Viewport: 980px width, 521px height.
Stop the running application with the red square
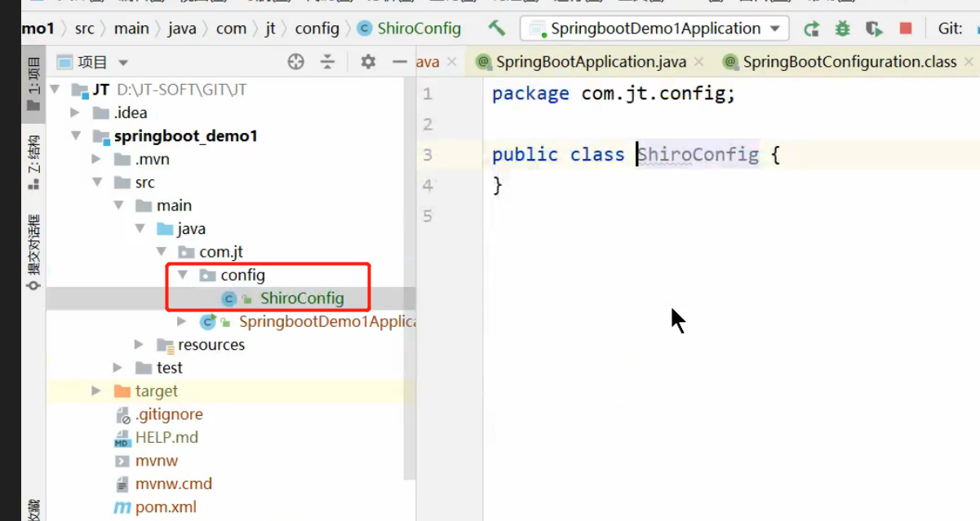click(906, 29)
